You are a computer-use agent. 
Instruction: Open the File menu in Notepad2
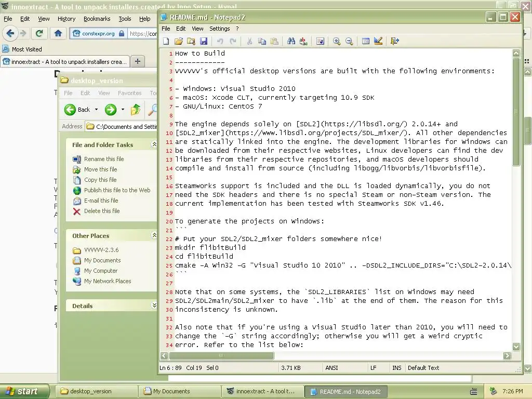pyautogui.click(x=166, y=29)
